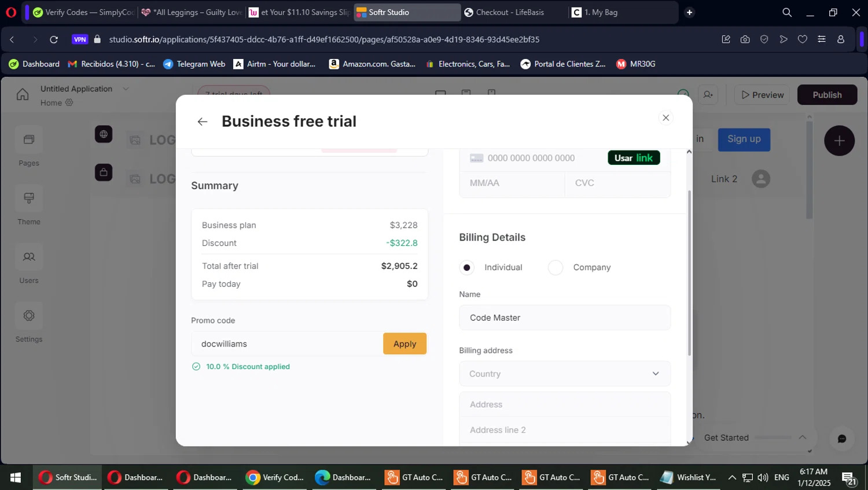Click the browser tab search icon
The height and width of the screenshot is (490, 868).
pyautogui.click(x=787, y=12)
